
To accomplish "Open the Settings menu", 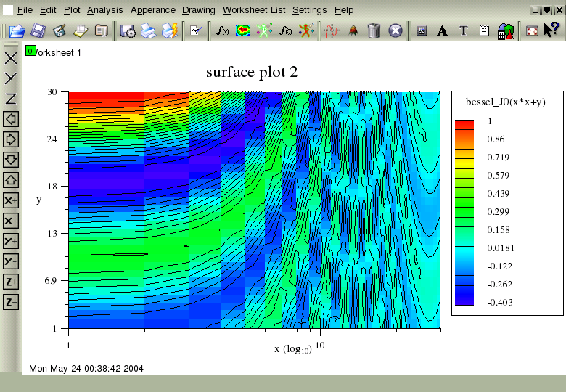I will click(x=309, y=10).
